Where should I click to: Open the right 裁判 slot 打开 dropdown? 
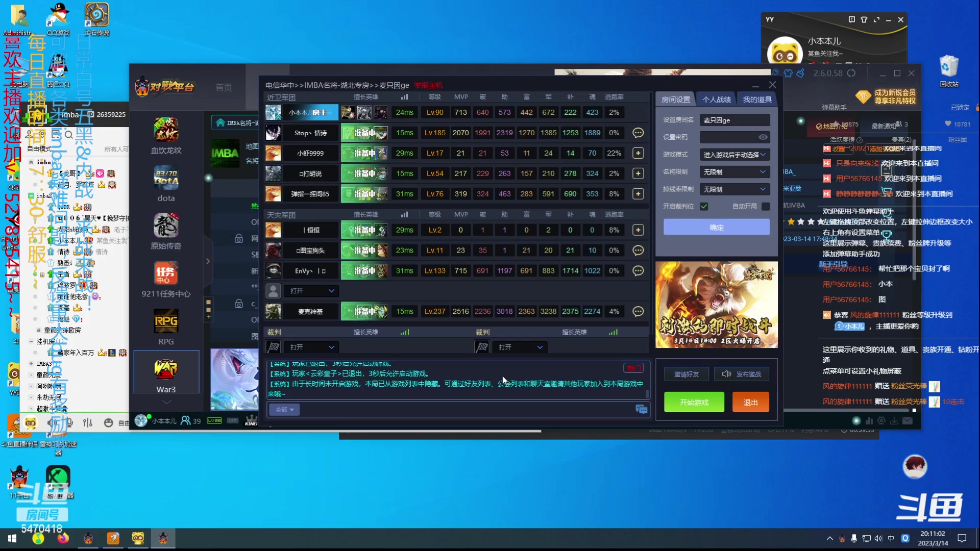(520, 347)
